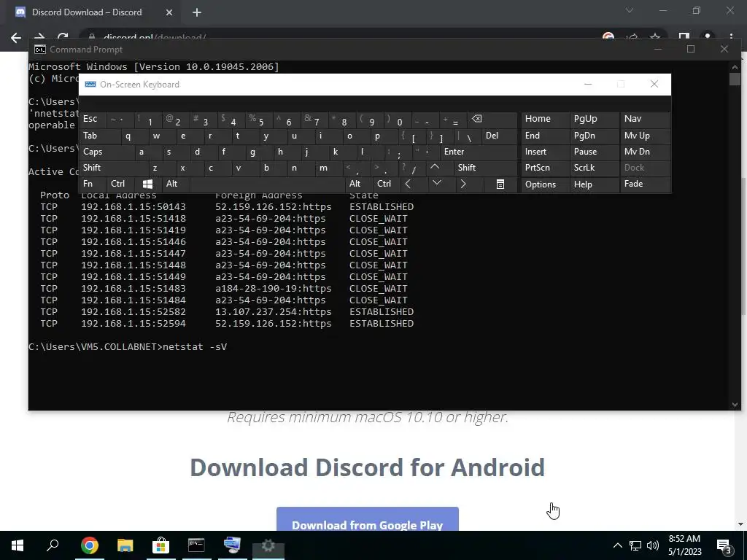Toggle the Fn key
Image resolution: width=747 pixels, height=560 pixels.
pyautogui.click(x=93, y=184)
